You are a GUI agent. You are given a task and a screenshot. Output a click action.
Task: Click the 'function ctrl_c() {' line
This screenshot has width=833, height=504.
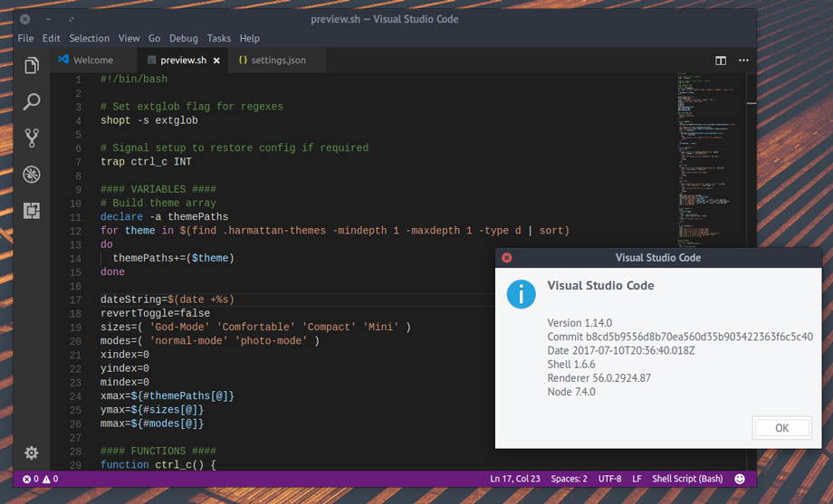pyautogui.click(x=158, y=465)
